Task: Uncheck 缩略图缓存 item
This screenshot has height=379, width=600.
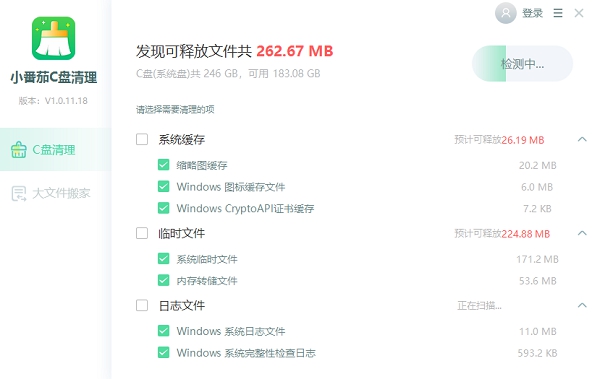Action: 163,165
